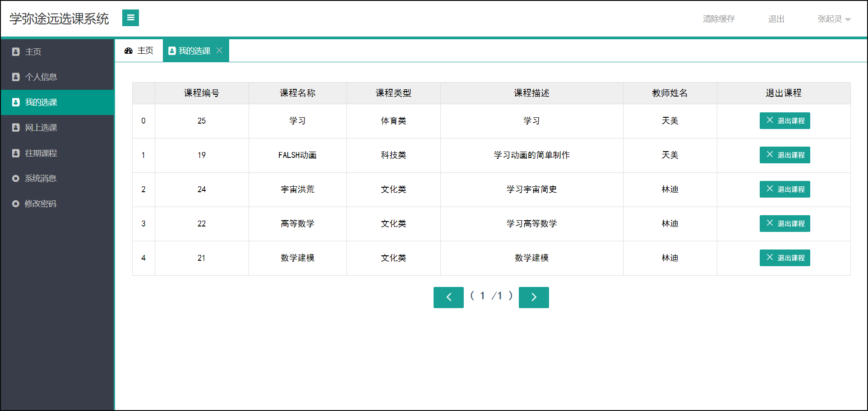Click the hamburger menu icon beside system title
Image resolution: width=868 pixels, height=411 pixels.
(x=130, y=18)
